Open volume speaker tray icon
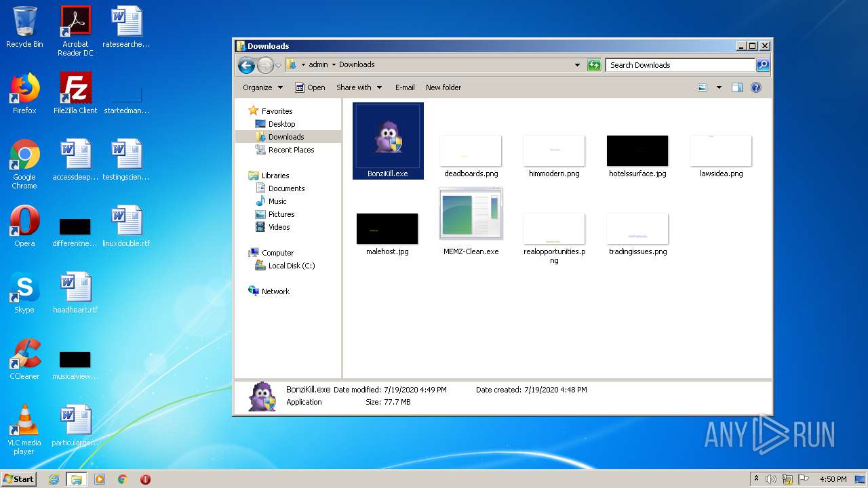Viewport: 868px width, 488px height. point(771,479)
